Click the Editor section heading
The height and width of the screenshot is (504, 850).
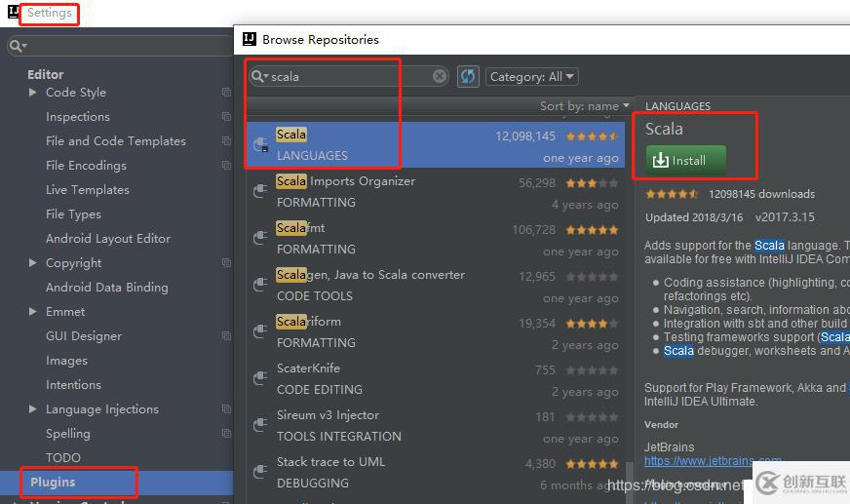46,74
